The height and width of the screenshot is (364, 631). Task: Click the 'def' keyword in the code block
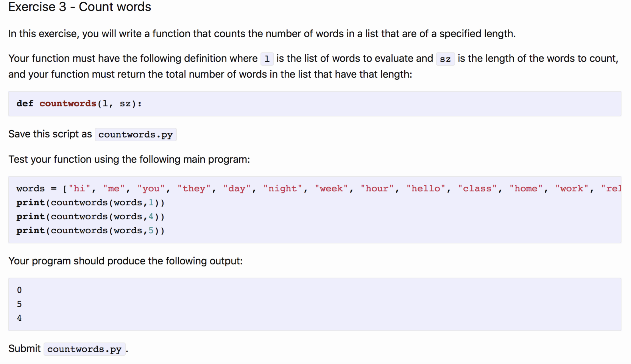click(x=25, y=104)
